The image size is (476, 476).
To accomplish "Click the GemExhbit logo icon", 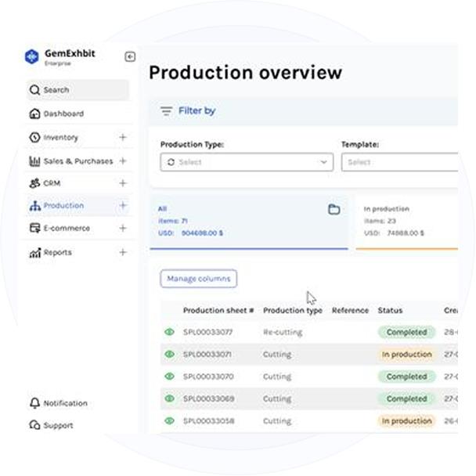I will pyautogui.click(x=31, y=56).
